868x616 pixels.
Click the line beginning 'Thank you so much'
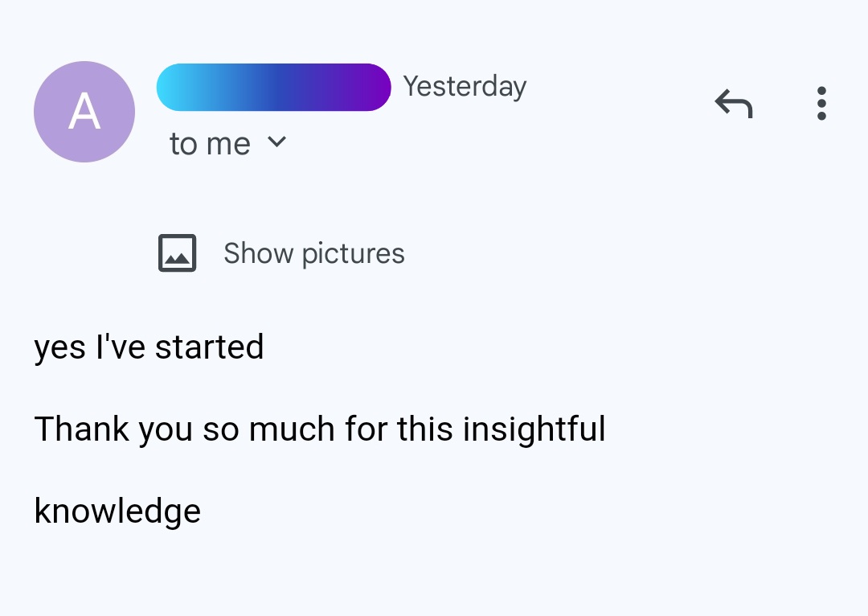click(x=319, y=429)
